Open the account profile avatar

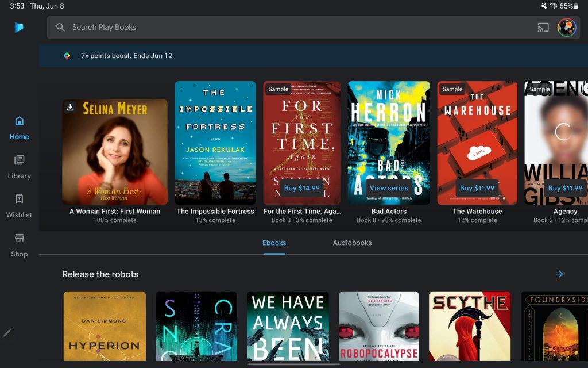(566, 27)
